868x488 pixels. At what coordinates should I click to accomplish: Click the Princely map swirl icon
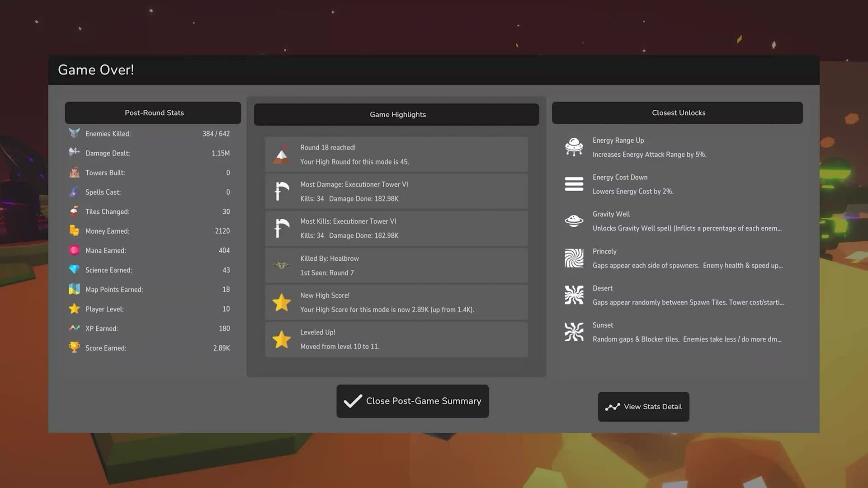574,258
